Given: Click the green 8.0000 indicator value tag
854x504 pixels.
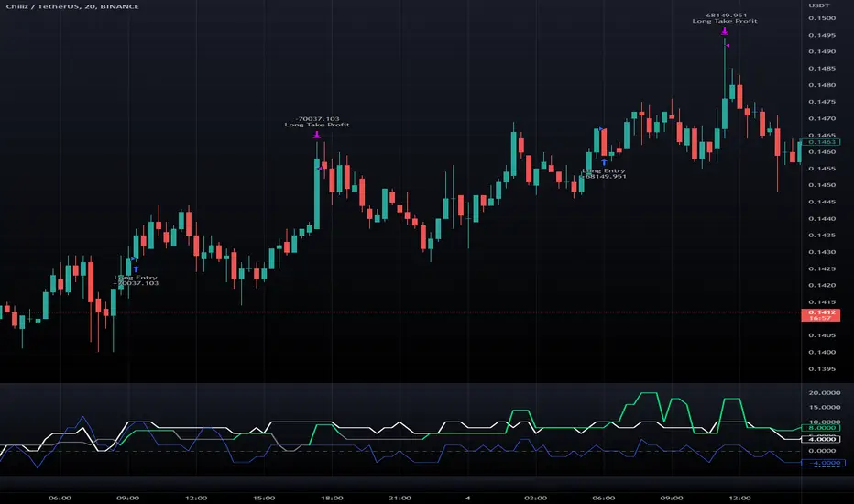Looking at the screenshot, I should point(821,428).
